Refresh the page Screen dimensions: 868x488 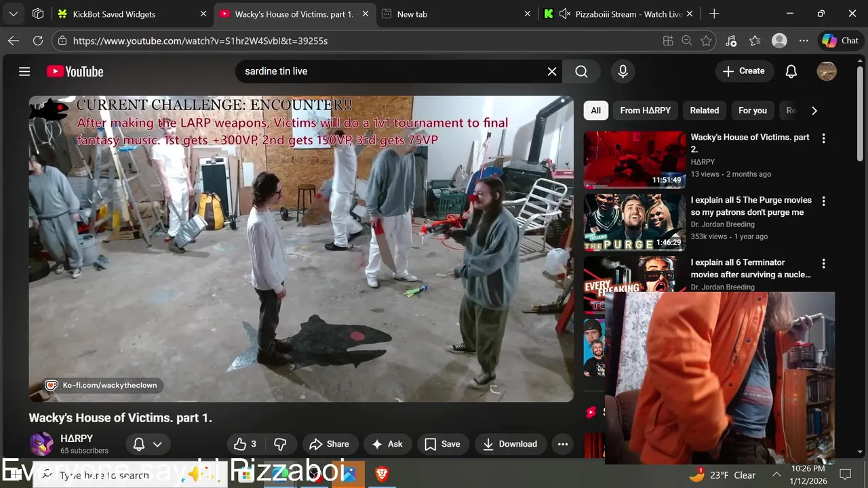click(38, 41)
